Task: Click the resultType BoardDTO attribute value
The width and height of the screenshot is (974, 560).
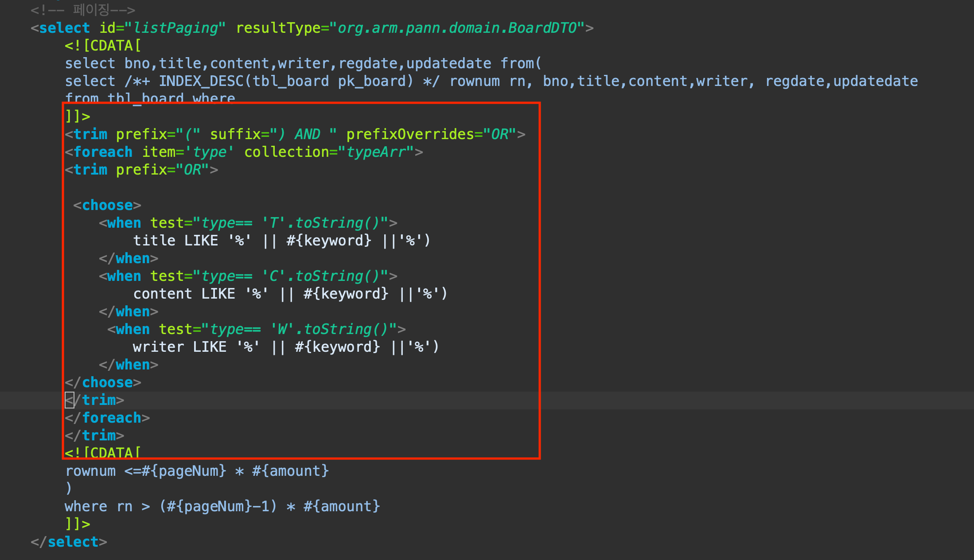Action: 457,28
